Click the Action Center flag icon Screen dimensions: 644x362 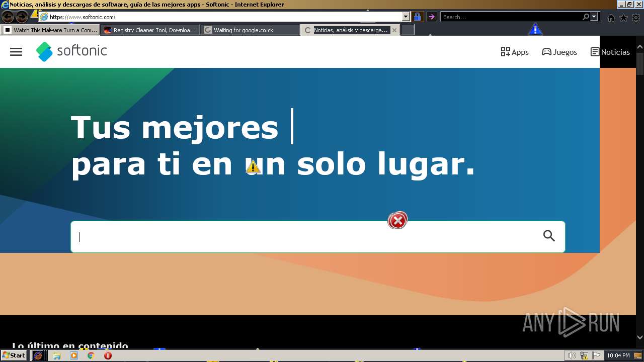pos(597,355)
